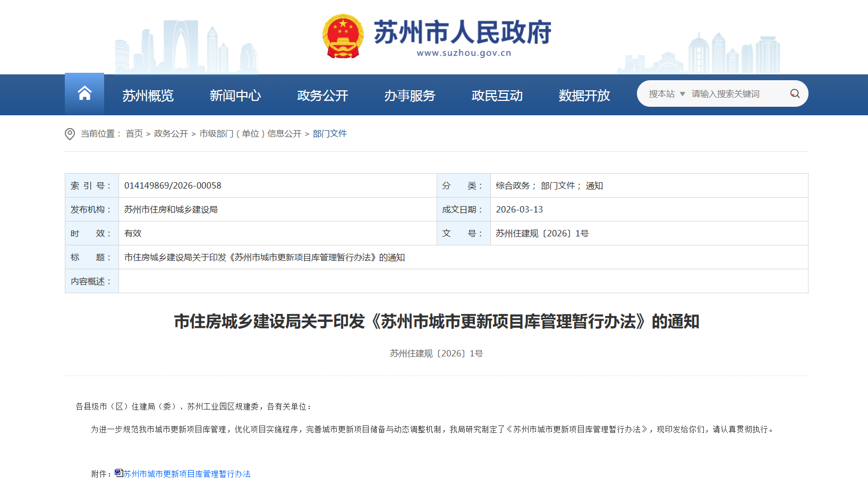Image resolution: width=868 pixels, height=494 pixels.
Task: Open the 搜本站 search scope dropdown
Action: coord(667,94)
